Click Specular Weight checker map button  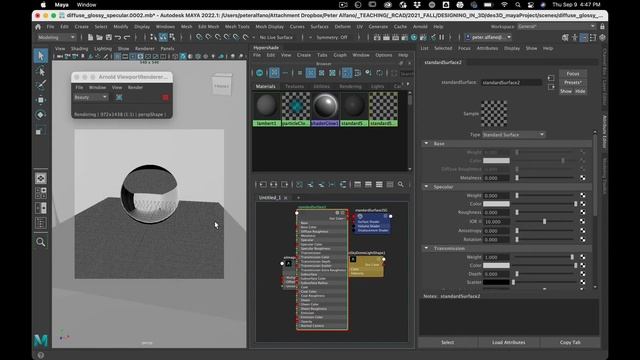(x=582, y=196)
